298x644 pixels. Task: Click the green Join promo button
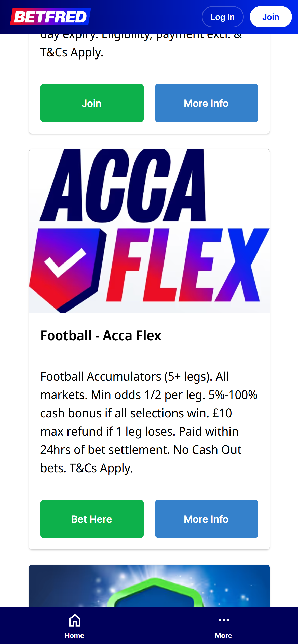tap(92, 103)
